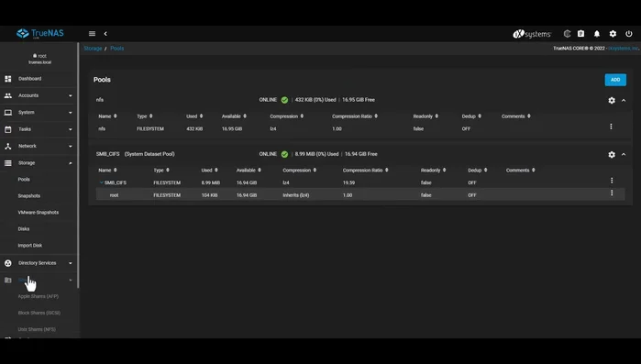Select the root dataset row

pos(360,195)
